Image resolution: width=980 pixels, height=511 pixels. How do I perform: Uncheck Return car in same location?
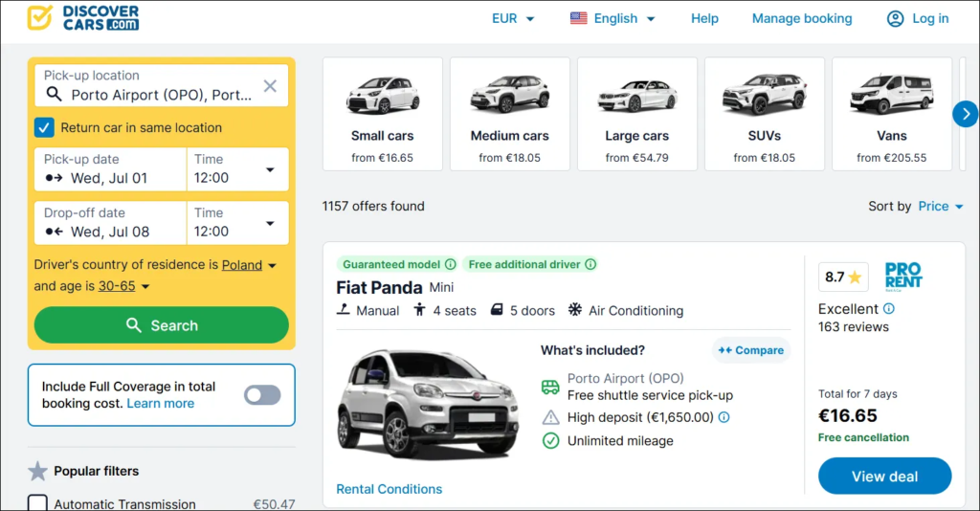pyautogui.click(x=44, y=127)
